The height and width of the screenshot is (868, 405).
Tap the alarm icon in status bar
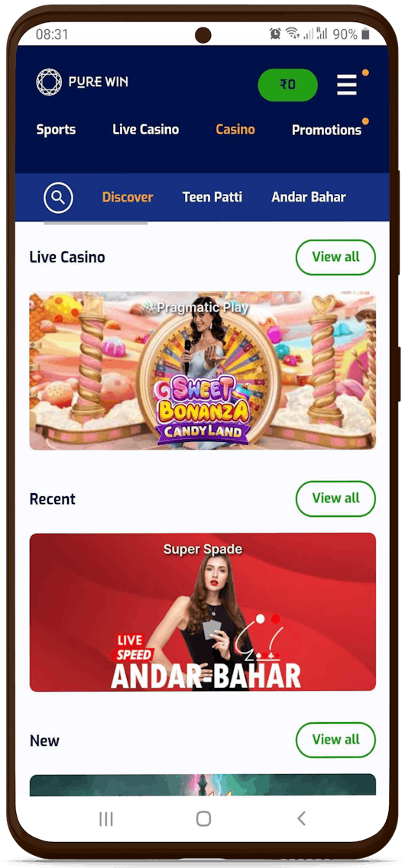point(275,34)
